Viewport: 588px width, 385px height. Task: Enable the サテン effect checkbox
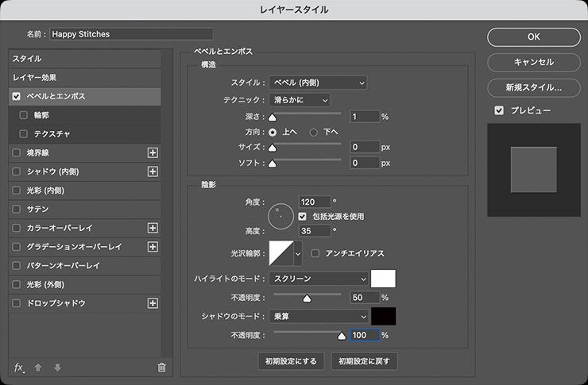[x=17, y=210]
